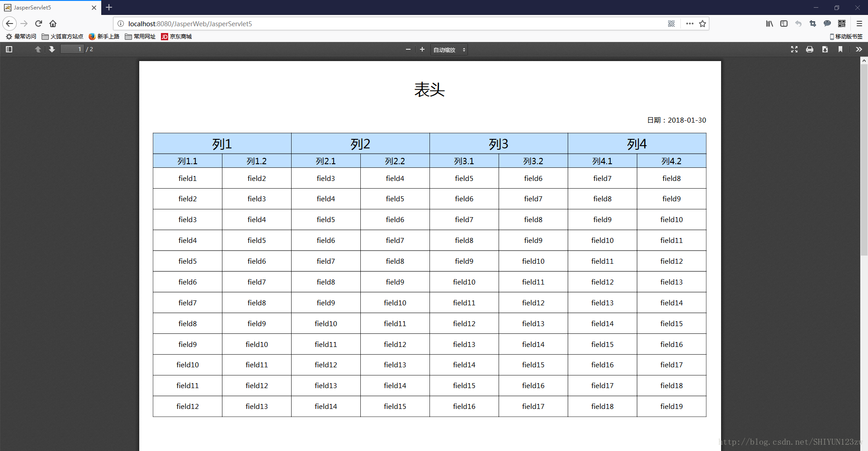The height and width of the screenshot is (451, 868).
Task: Reload the current page
Action: 39,24
